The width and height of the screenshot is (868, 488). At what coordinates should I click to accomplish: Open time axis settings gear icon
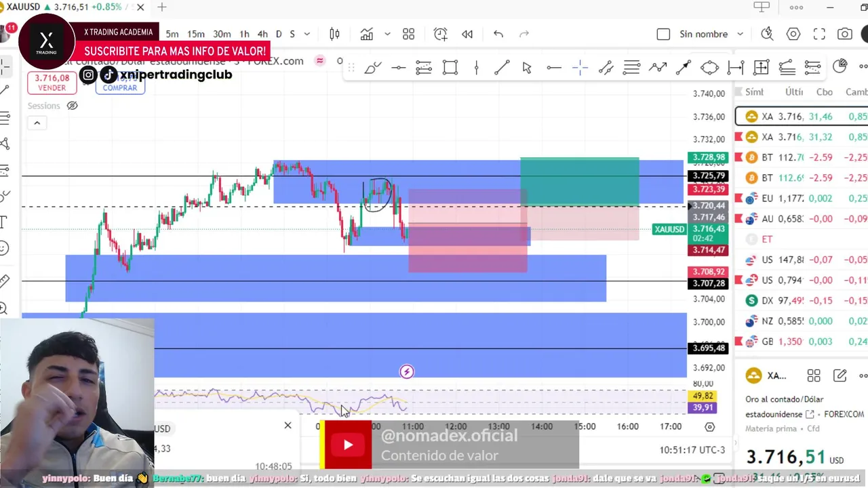[709, 426]
